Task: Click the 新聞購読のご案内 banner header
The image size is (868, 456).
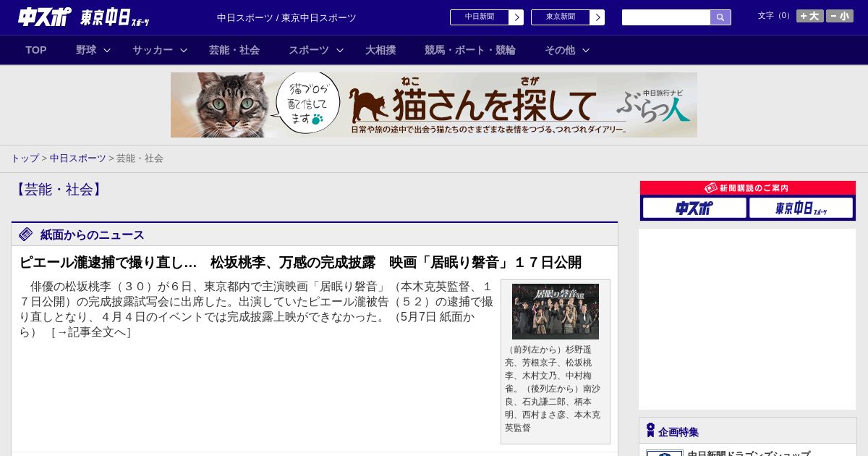Action: point(748,187)
